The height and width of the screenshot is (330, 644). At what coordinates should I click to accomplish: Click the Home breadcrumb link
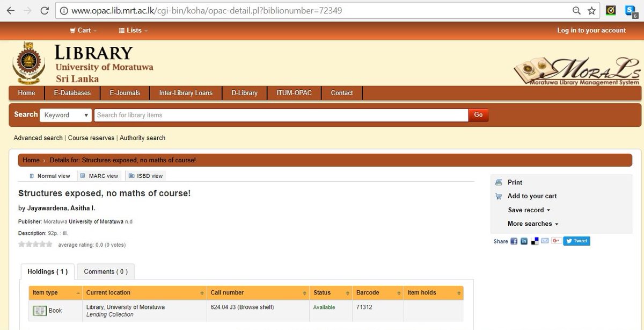click(31, 160)
